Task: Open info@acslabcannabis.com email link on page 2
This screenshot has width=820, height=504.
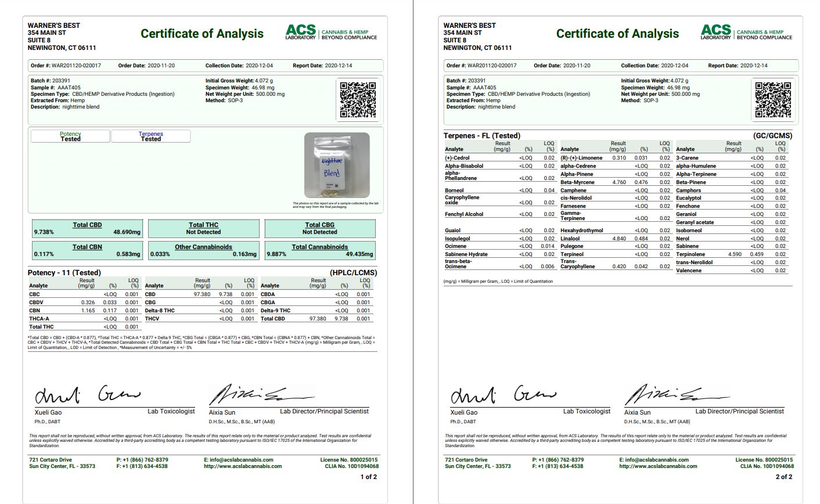Action: click(x=654, y=460)
